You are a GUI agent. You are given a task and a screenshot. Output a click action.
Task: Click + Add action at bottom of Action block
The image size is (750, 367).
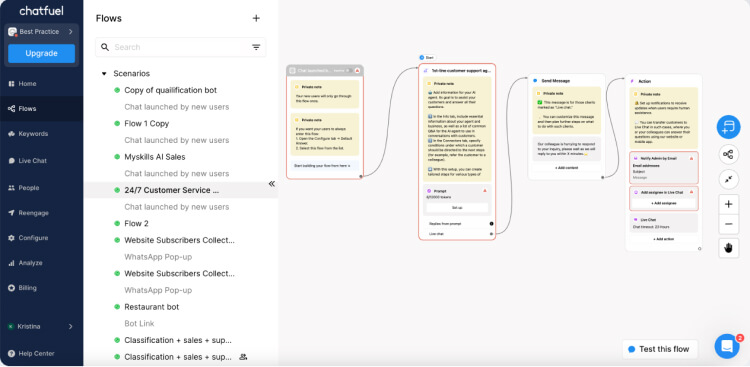(x=663, y=239)
